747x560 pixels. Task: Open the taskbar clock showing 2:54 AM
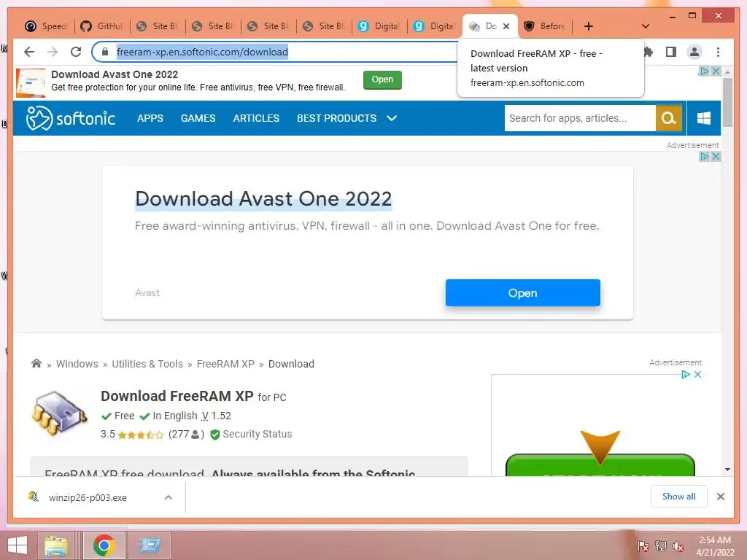715,546
